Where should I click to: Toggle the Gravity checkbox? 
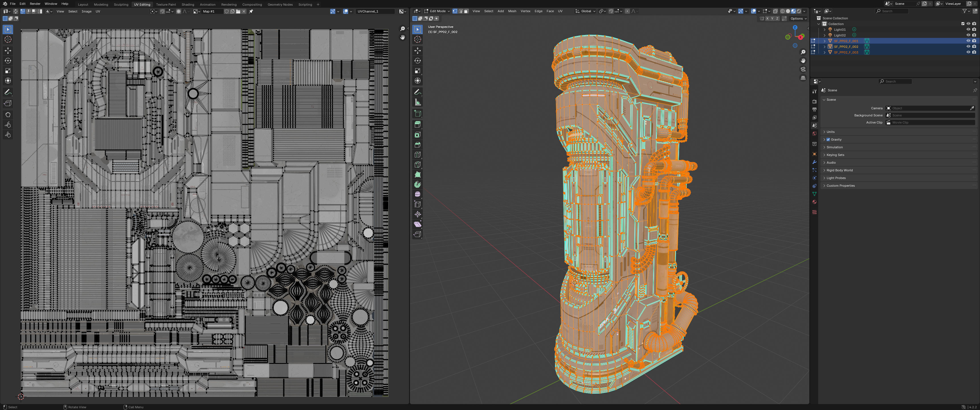828,140
